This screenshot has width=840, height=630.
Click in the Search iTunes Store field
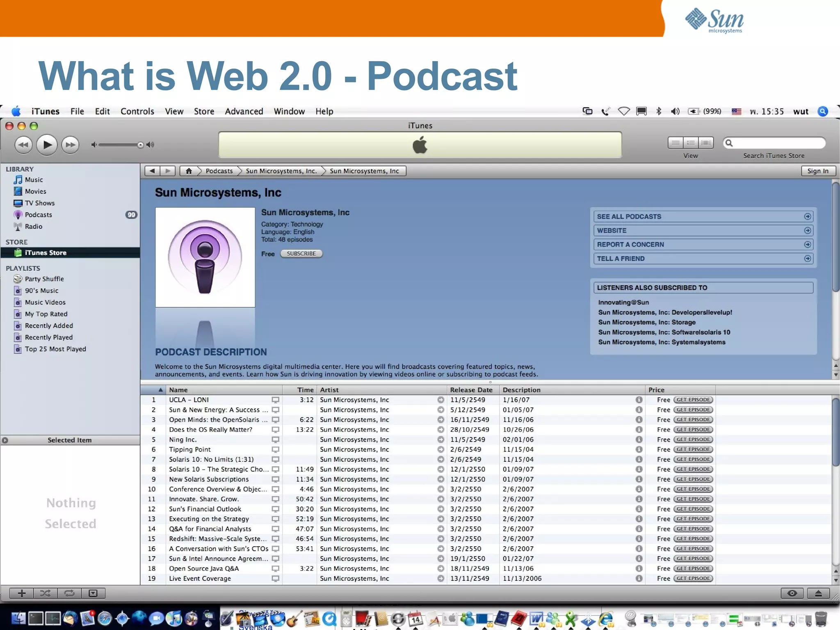click(774, 143)
